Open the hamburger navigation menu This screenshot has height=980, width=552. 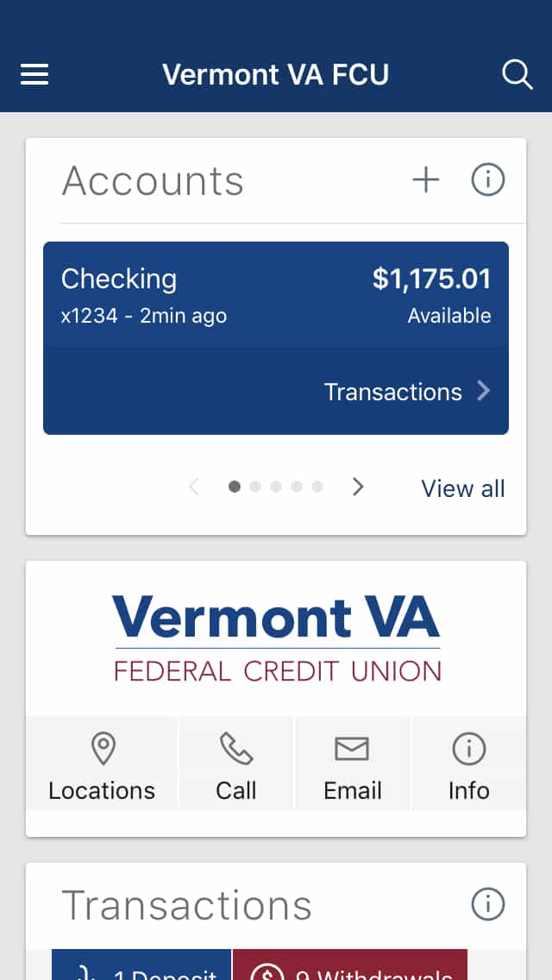[34, 75]
